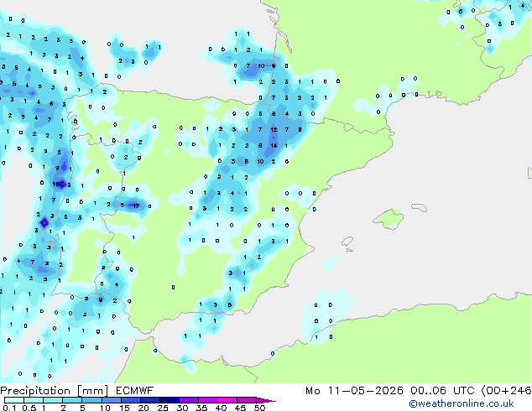The image size is (532, 411).
Task: Click the date 'Mo 11-05-2026'
Action: (354, 391)
